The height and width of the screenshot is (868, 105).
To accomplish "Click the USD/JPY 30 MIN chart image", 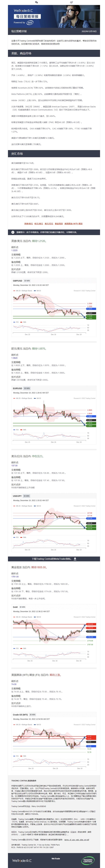I will point(54,523).
